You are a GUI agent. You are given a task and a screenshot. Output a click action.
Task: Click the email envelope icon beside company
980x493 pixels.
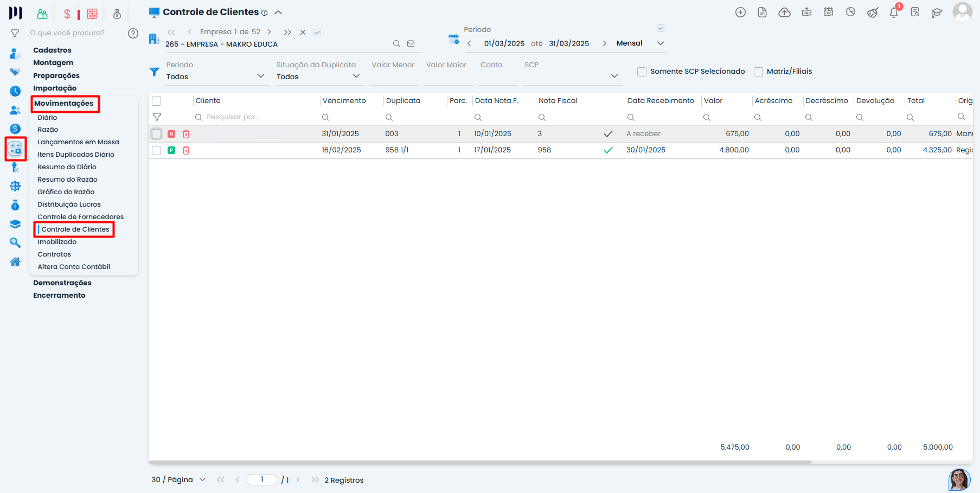pyautogui.click(x=411, y=44)
